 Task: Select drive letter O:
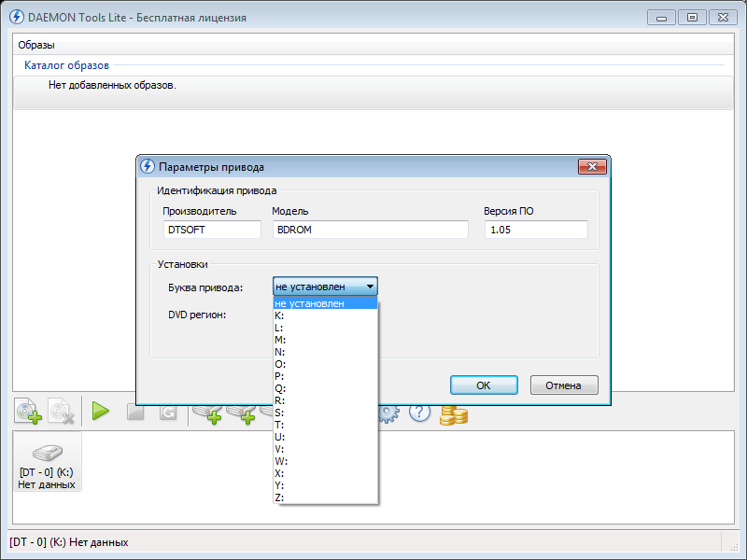325,364
